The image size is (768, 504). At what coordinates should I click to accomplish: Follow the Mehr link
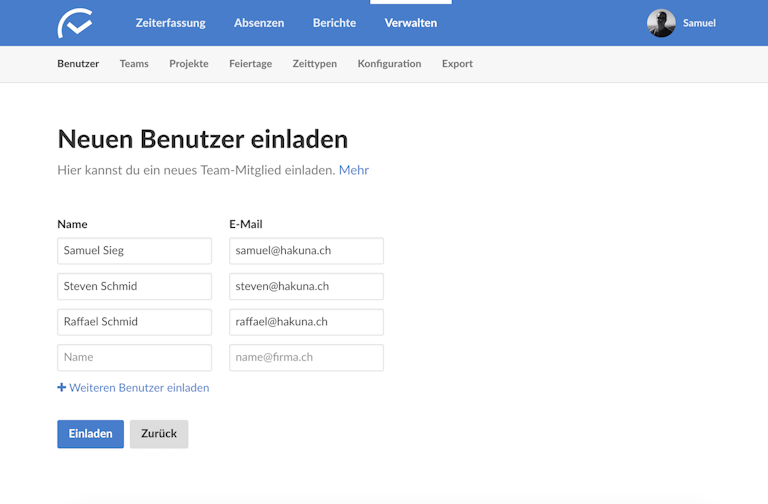pos(354,170)
